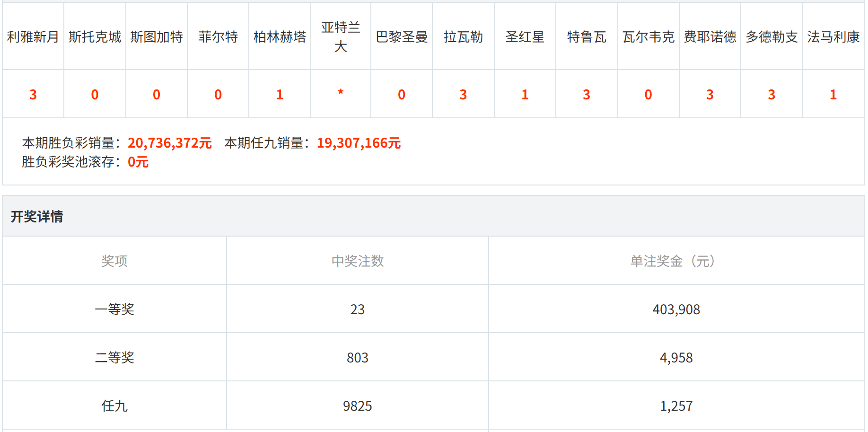868x432 pixels.
Task: Select team name 斯托克城
Action: (95, 37)
